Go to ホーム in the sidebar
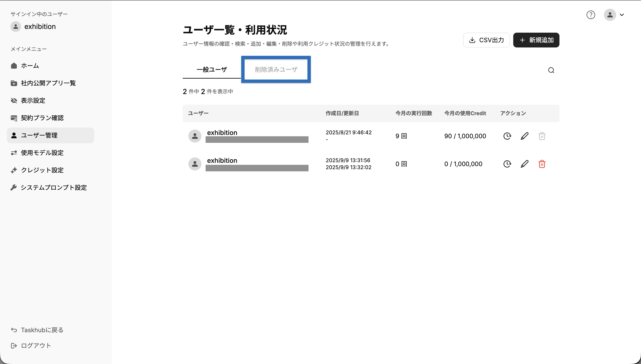 [x=30, y=66]
